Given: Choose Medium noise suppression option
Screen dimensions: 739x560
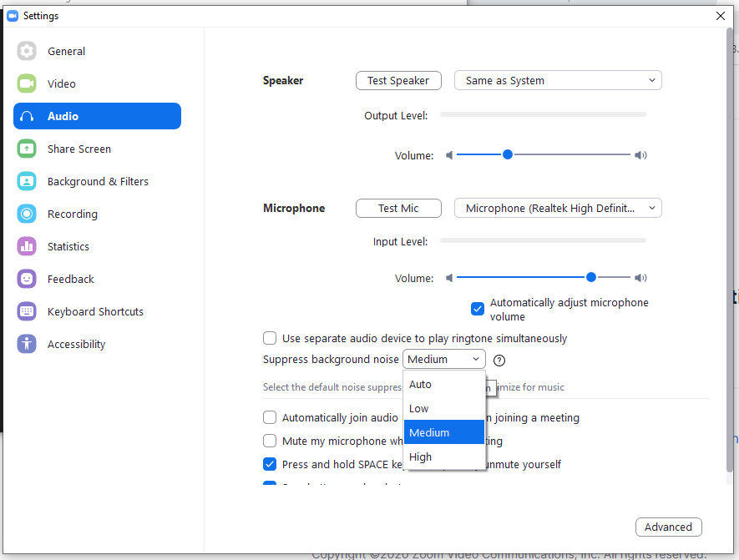Looking at the screenshot, I should 444,432.
